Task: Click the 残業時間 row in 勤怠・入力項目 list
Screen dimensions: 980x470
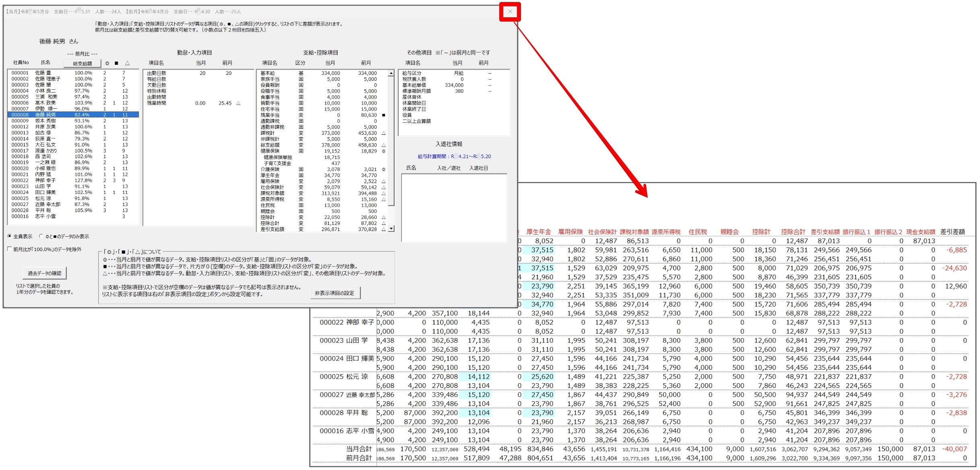Action: coord(198,103)
